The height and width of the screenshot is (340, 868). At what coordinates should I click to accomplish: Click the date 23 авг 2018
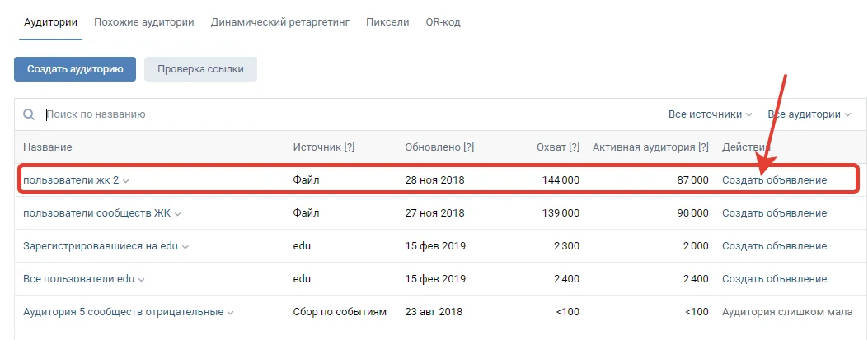[434, 312]
